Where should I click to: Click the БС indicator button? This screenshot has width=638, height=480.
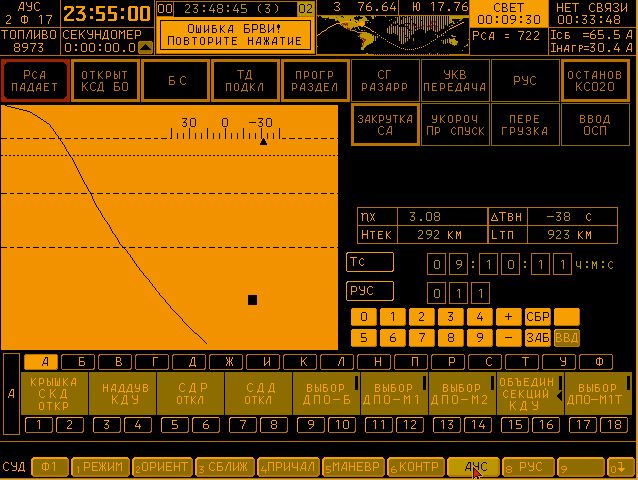point(175,81)
